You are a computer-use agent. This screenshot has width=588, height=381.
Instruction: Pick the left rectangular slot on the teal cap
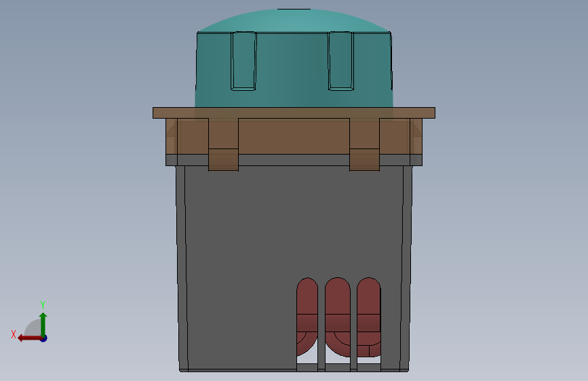click(x=243, y=61)
